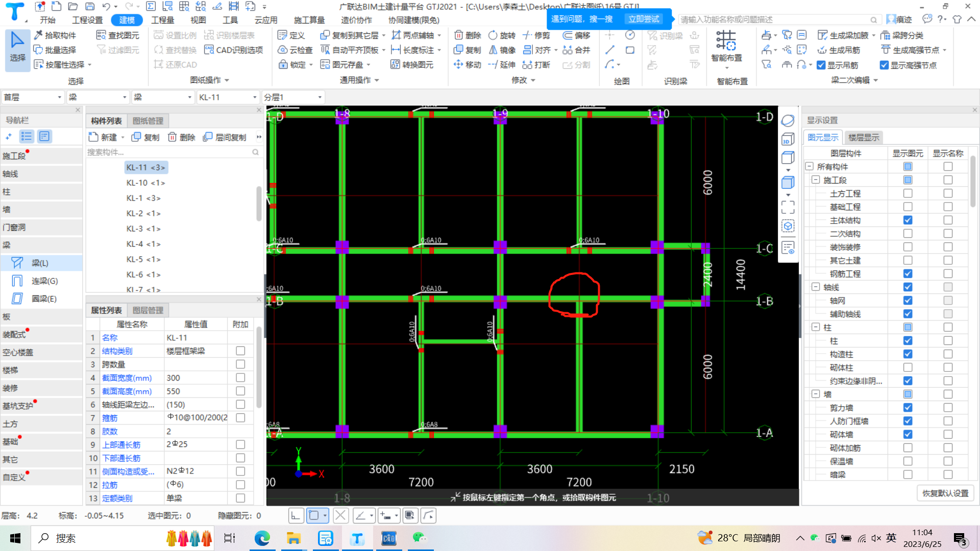Image resolution: width=980 pixels, height=551 pixels.
Task: Collapse the 轴线 tree node
Action: pyautogui.click(x=815, y=287)
